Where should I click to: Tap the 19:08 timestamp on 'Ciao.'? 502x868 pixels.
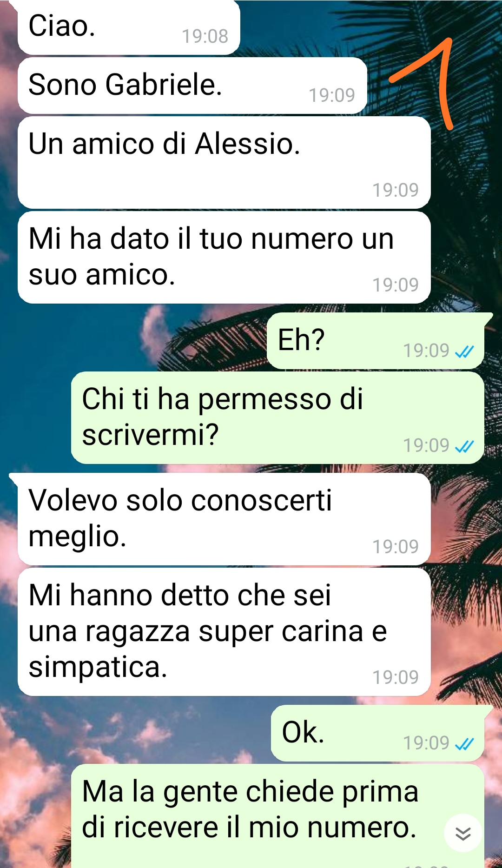pos(205,36)
